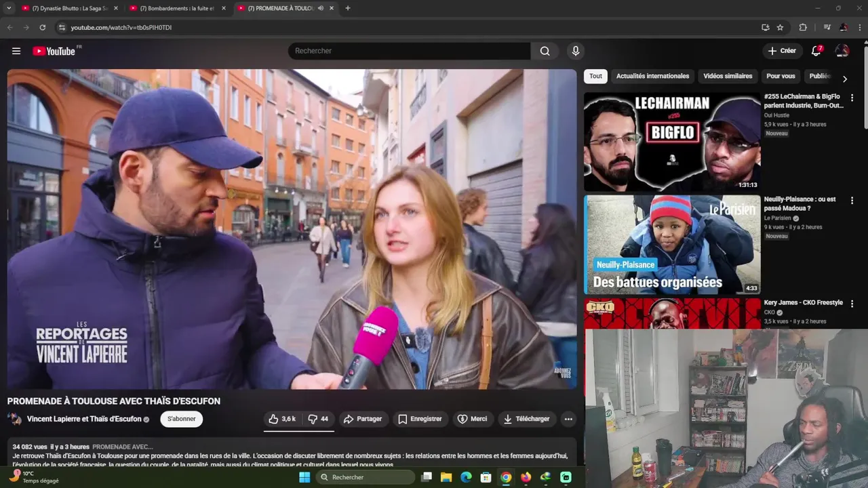Screen dimensions: 868x488
Task: Open options menu for Neuilly-Plaisance video
Action: pyautogui.click(x=852, y=201)
